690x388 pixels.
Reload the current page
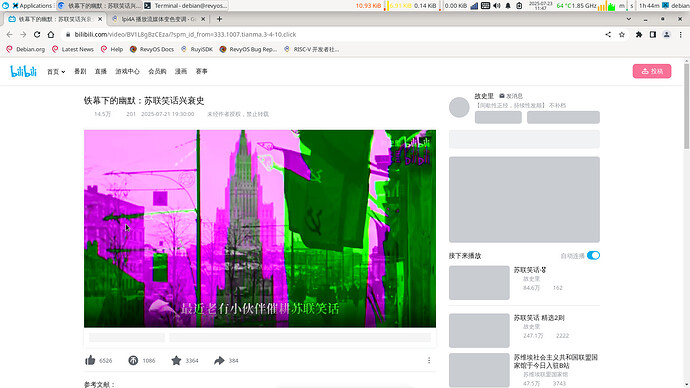click(x=37, y=34)
